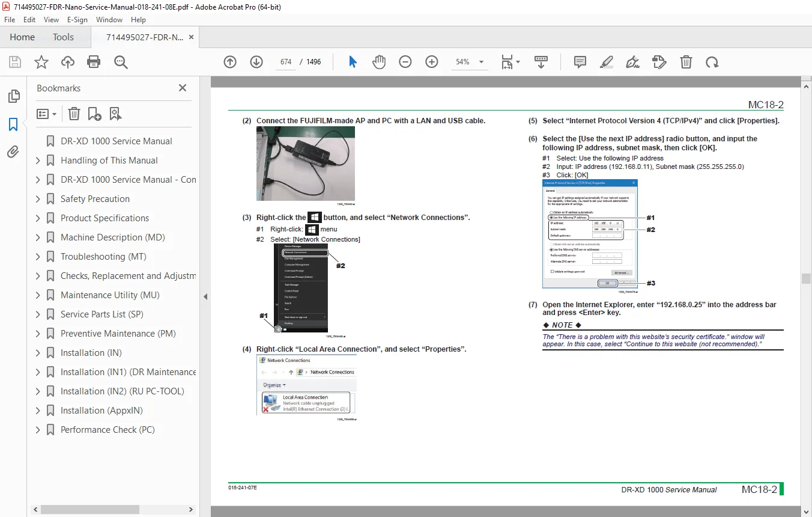The height and width of the screenshot is (517, 812).
Task: Print the document
Action: [x=94, y=62]
